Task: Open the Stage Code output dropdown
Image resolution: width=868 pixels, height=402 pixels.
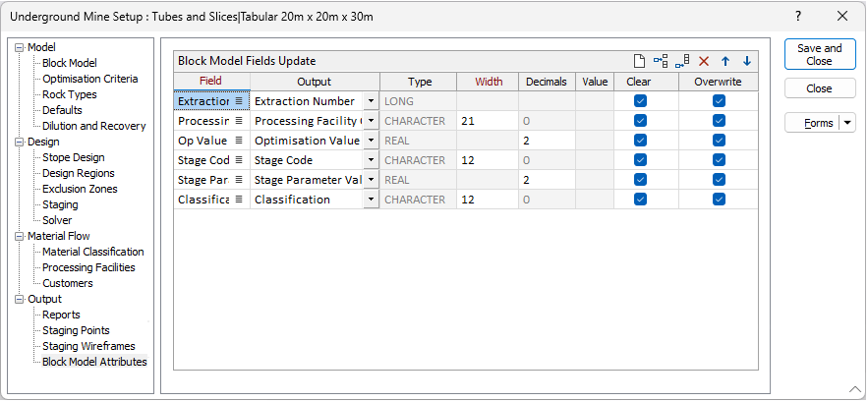Action: tap(371, 160)
